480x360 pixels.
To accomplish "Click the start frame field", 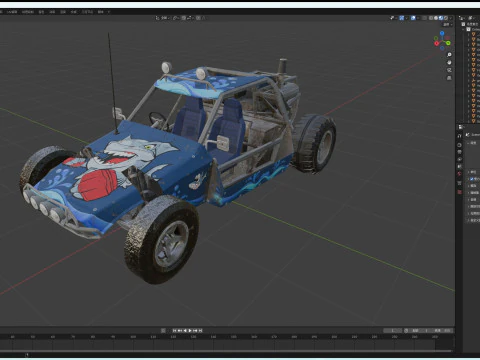I will click(419, 330).
